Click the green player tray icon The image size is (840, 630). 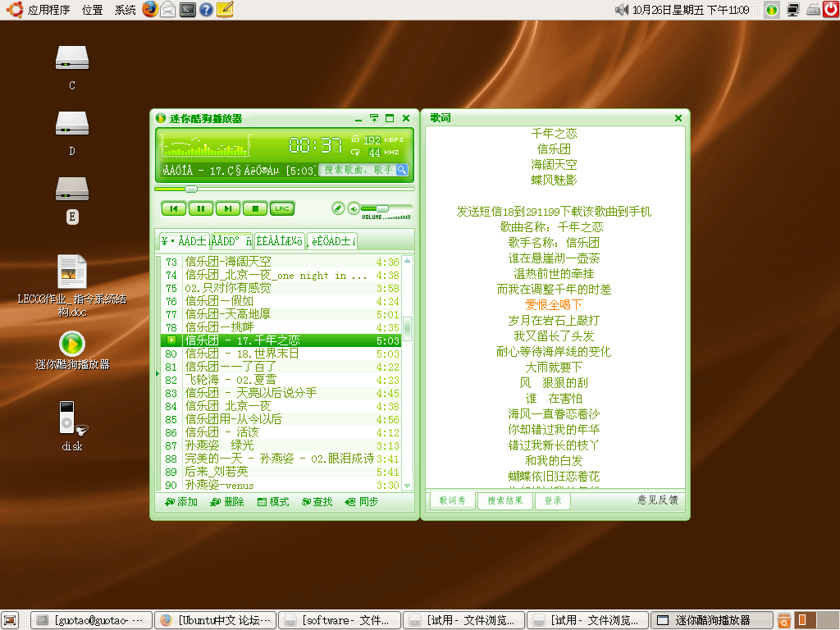[772, 10]
